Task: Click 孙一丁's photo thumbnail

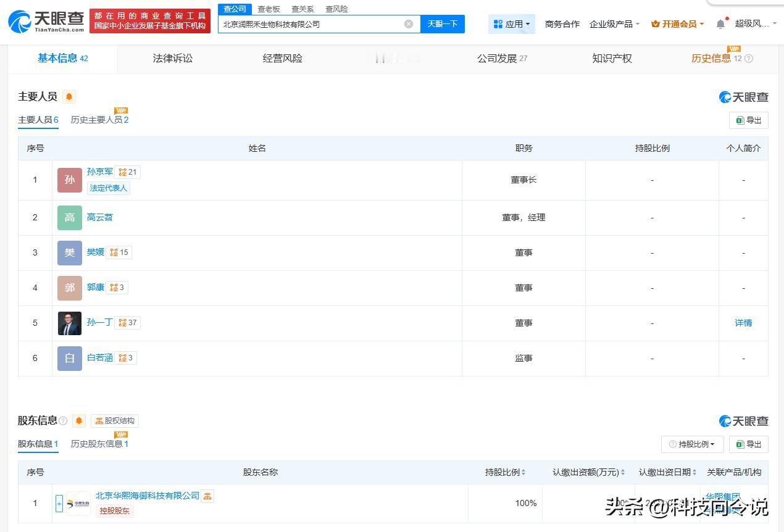Action: (70, 323)
